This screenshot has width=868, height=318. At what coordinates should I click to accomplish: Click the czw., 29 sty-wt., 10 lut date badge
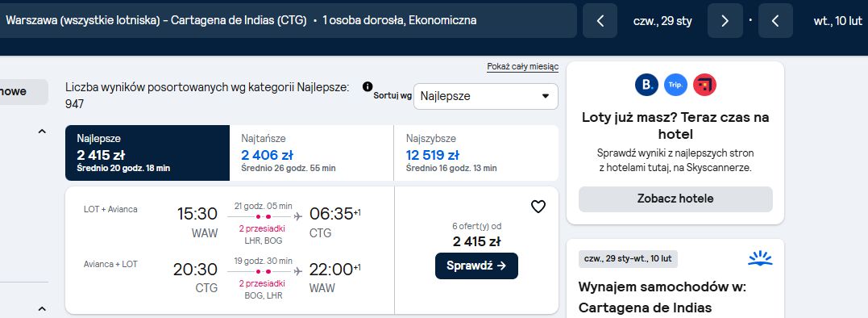point(628,259)
